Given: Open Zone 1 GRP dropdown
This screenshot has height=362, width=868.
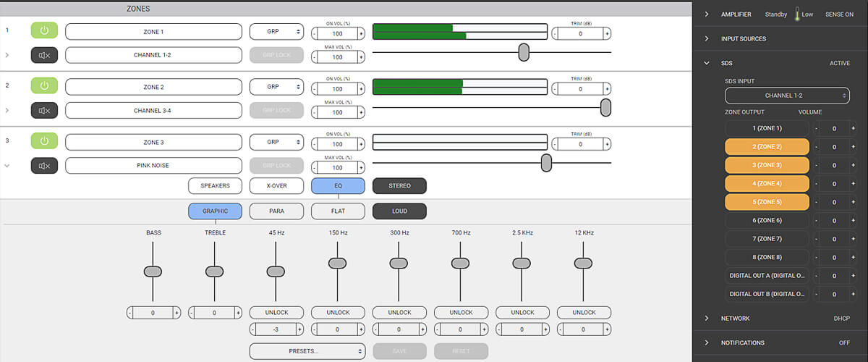Looking at the screenshot, I should [x=276, y=31].
